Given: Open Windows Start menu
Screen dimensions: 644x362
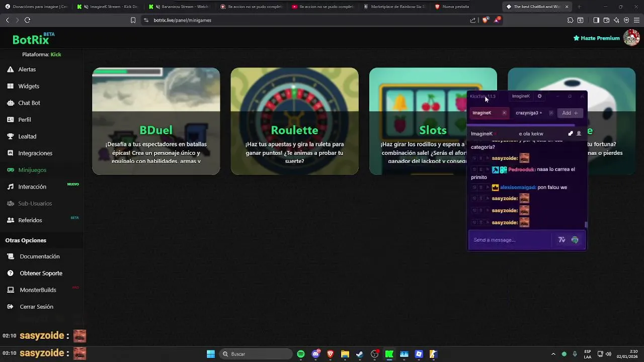Looking at the screenshot, I should point(211,354).
